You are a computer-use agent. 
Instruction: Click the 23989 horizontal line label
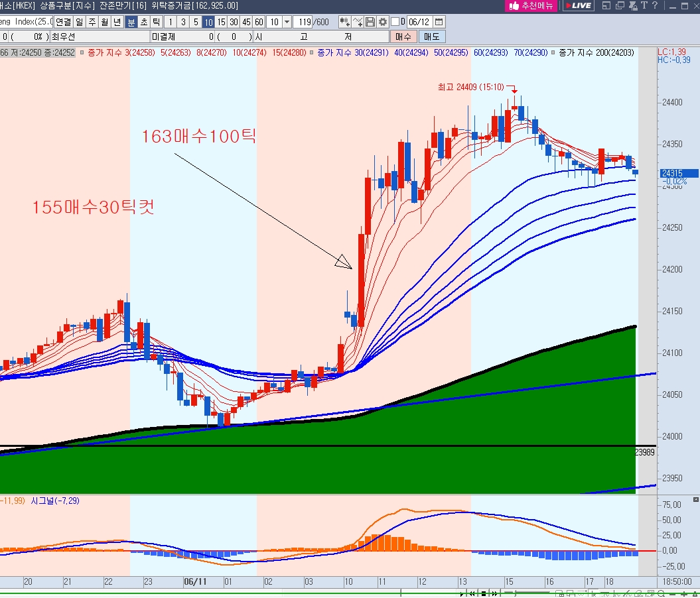click(645, 452)
